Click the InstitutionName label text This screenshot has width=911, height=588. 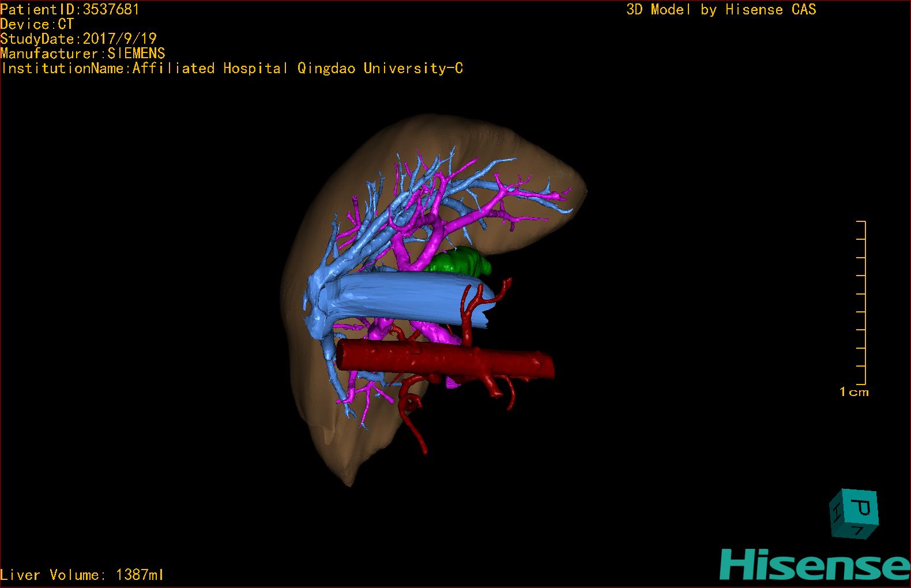point(232,69)
